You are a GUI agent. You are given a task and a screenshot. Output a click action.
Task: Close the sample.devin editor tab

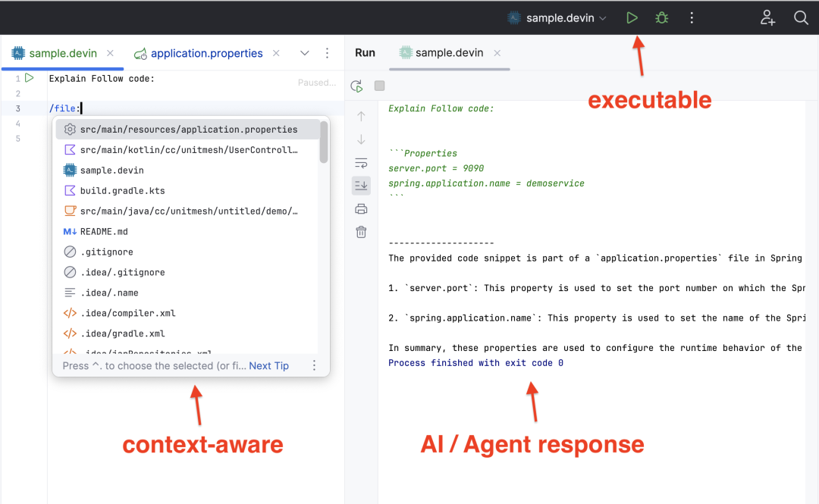point(110,53)
